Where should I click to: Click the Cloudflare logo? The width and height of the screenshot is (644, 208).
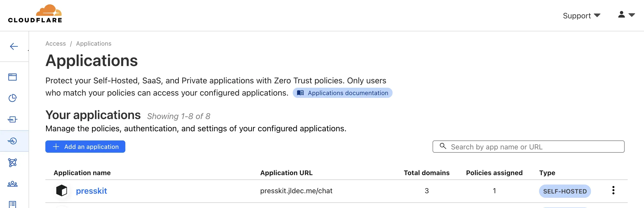pyautogui.click(x=35, y=14)
